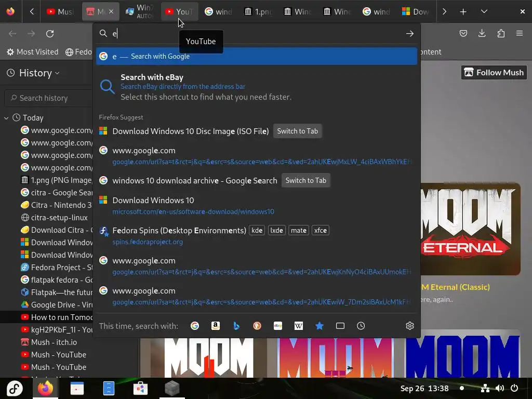Click the Go arrow in address bar

click(x=410, y=34)
